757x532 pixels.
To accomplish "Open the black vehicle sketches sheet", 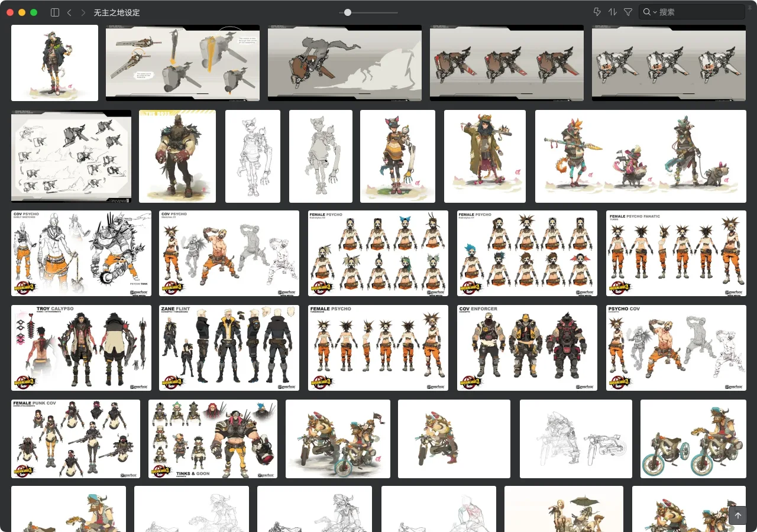I will point(71,156).
